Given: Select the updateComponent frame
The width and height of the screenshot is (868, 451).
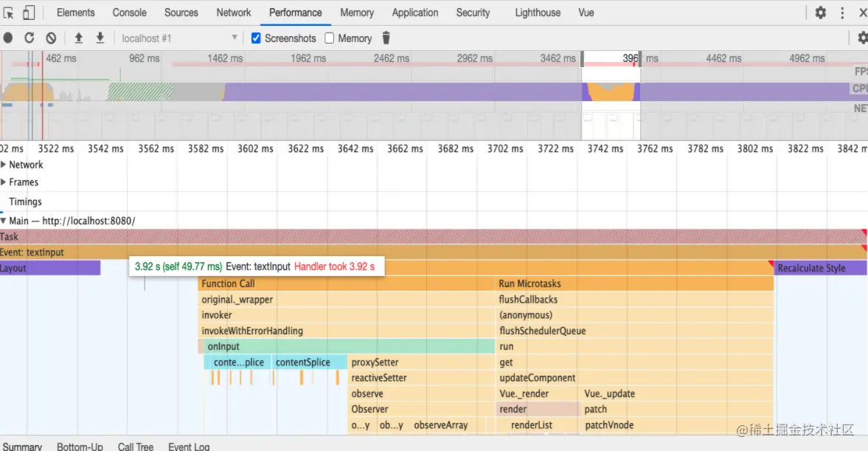Looking at the screenshot, I should click(634, 378).
